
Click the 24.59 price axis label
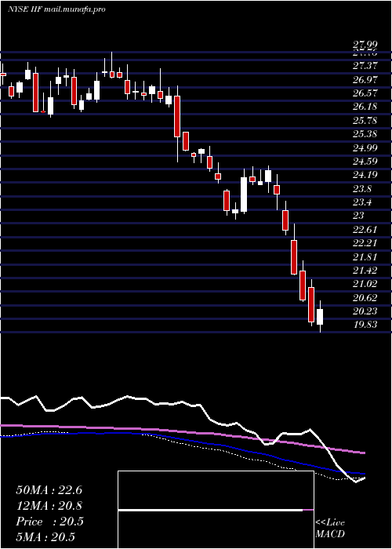(365, 162)
